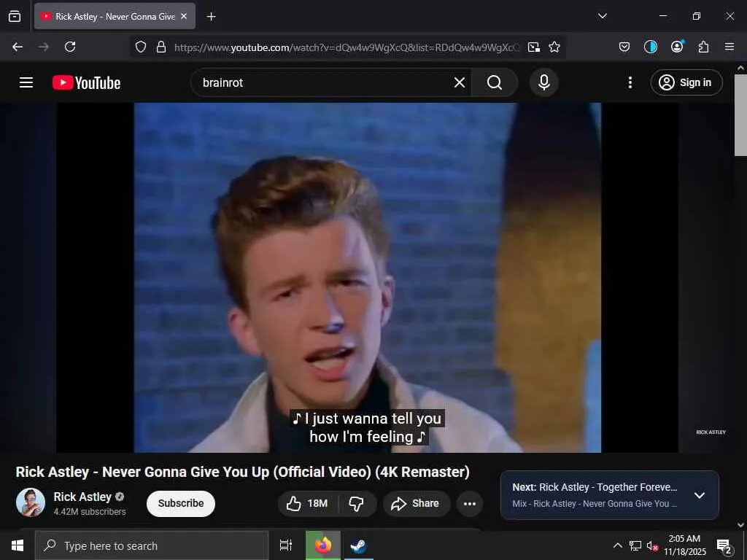View site security padlock info
This screenshot has width=747, height=560.
coord(161,47)
